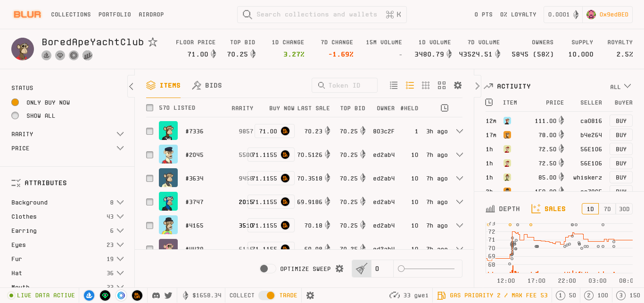The image size is (644, 303).
Task: Switch to large grid view
Action: coord(441,85)
